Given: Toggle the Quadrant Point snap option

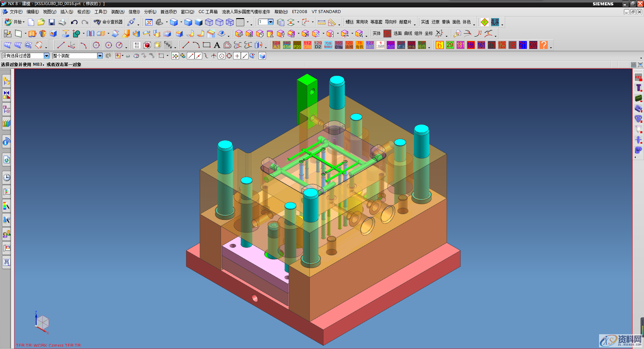Looking at the screenshot, I should coord(229,56).
